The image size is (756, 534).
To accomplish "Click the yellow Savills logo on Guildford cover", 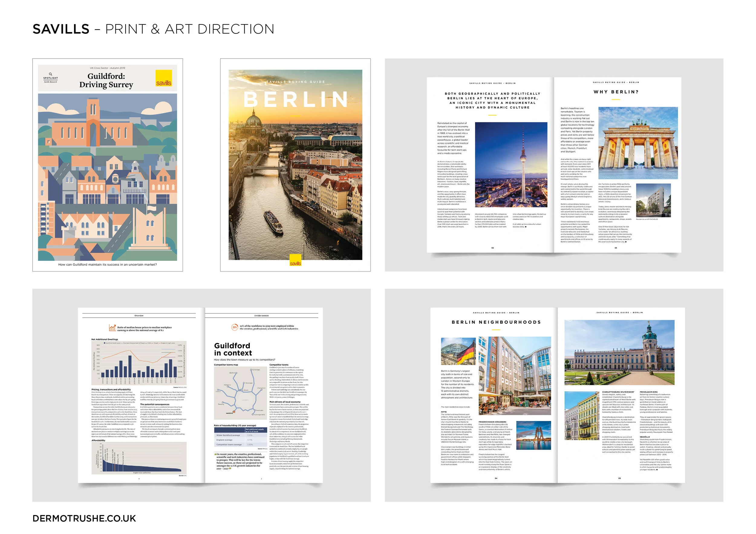I will pyautogui.click(x=164, y=78).
